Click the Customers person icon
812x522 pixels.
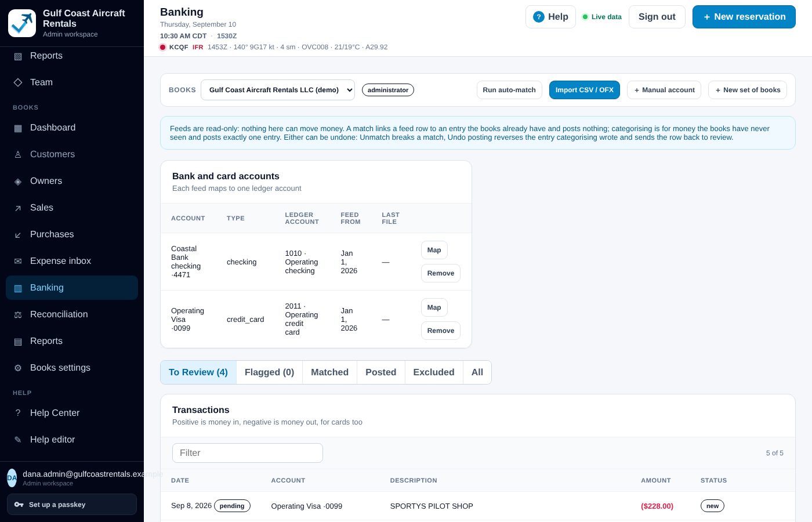[x=18, y=154]
